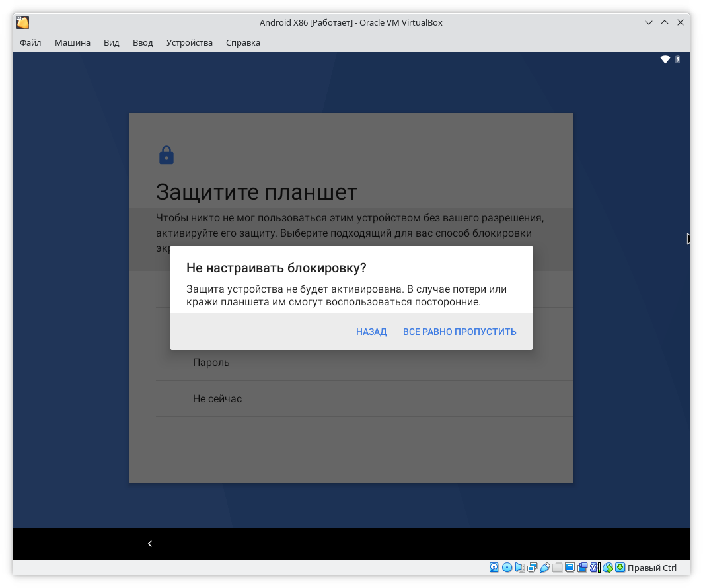
Task: Click the CPU virtualization status icon
Action: 595,568
